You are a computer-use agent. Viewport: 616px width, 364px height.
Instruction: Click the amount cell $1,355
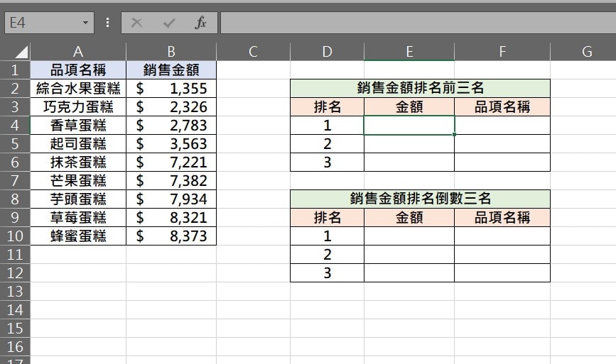tap(171, 88)
